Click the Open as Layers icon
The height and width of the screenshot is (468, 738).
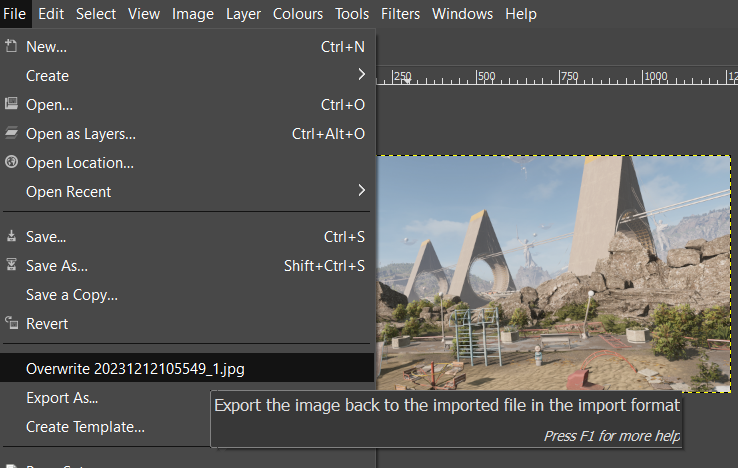(x=12, y=133)
